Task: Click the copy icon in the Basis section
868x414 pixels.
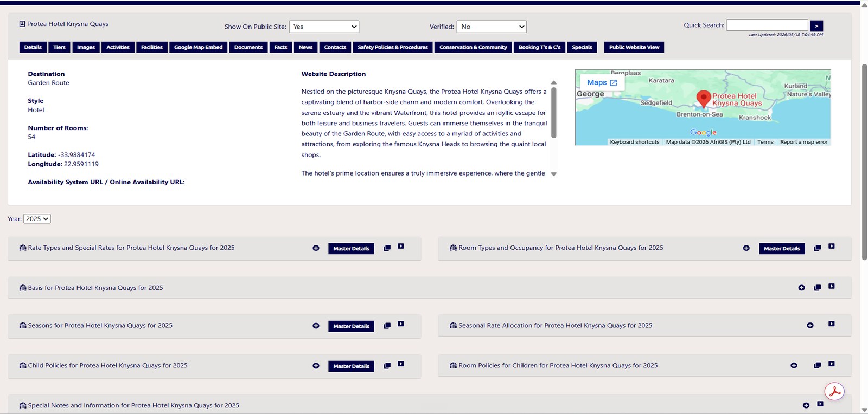Action: click(x=817, y=288)
